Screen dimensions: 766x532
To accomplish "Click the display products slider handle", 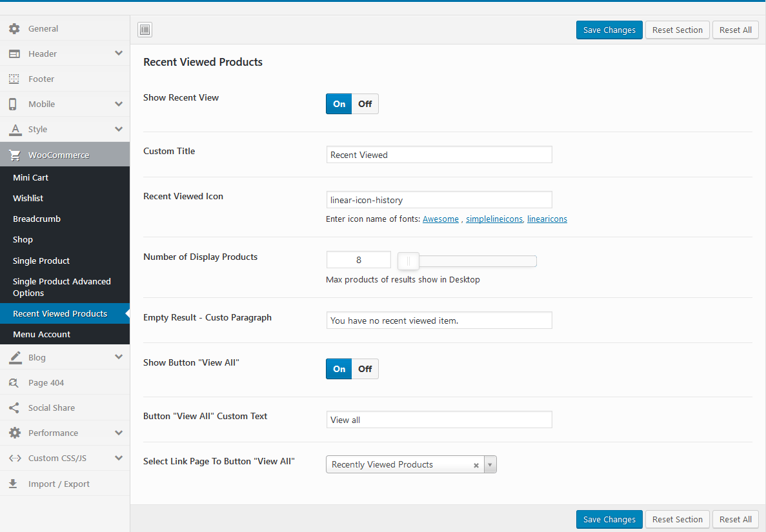I will (408, 261).
